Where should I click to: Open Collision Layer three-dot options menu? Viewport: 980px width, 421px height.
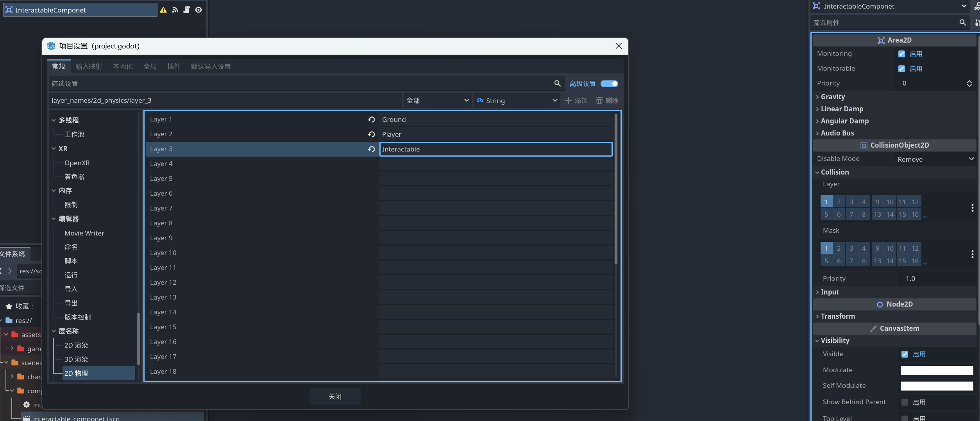pyautogui.click(x=972, y=208)
